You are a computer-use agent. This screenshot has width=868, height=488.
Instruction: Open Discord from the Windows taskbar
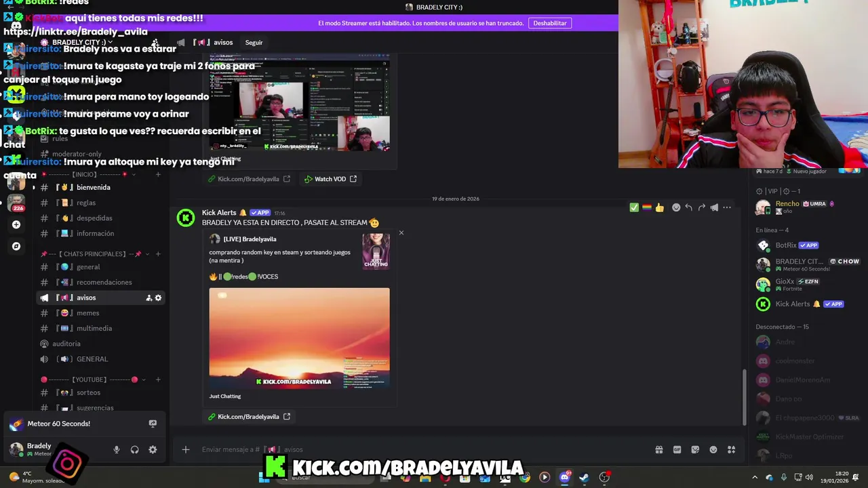(564, 477)
